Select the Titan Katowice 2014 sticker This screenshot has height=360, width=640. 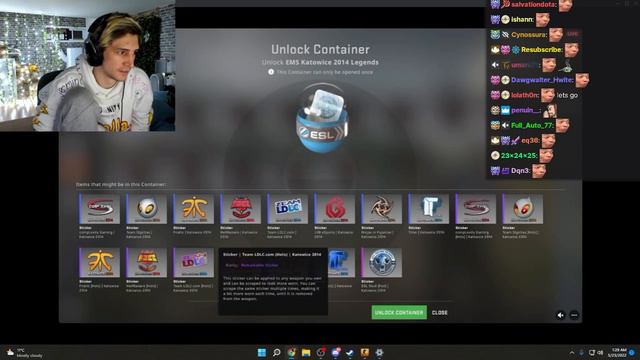pyautogui.click(x=429, y=209)
